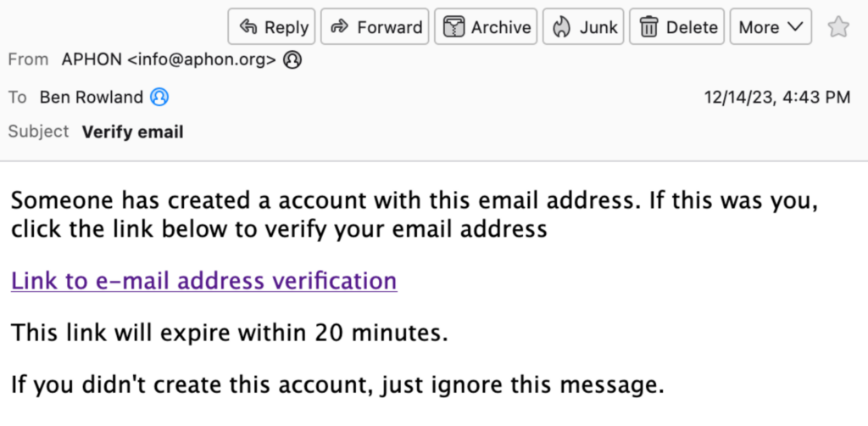Open the contact icon beside info@aphon.org
This screenshot has width=868, height=426.
[x=292, y=59]
